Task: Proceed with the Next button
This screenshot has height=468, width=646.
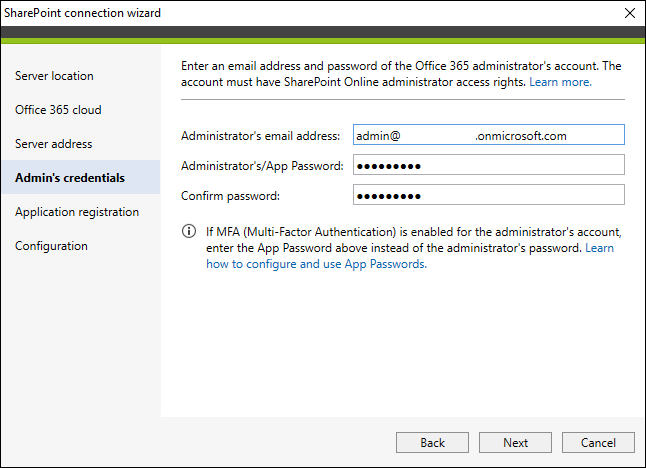Action: [x=515, y=442]
